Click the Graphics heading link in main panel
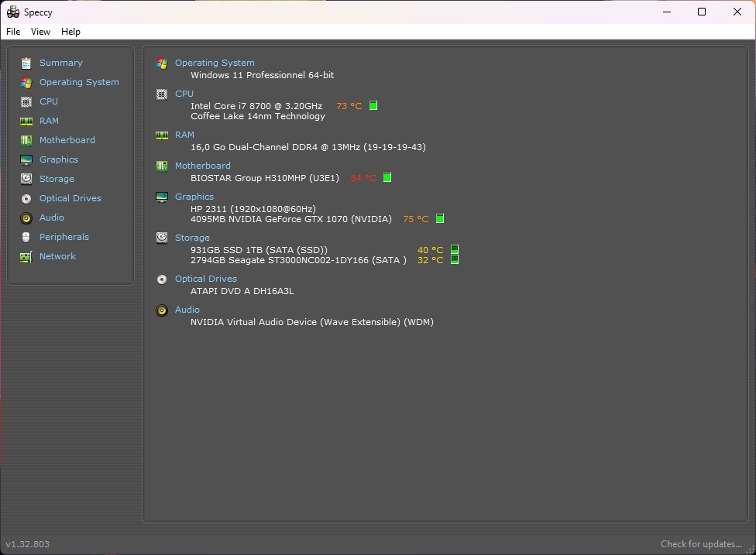Screen dimensions: 756x555 click(x=194, y=197)
